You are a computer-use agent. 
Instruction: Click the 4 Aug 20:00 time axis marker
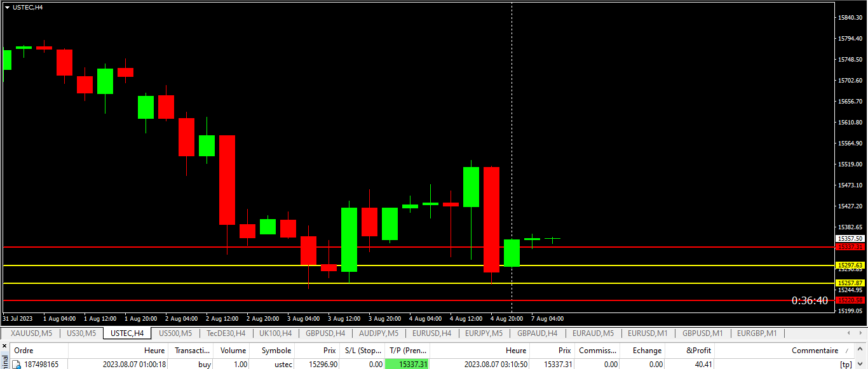(506, 318)
